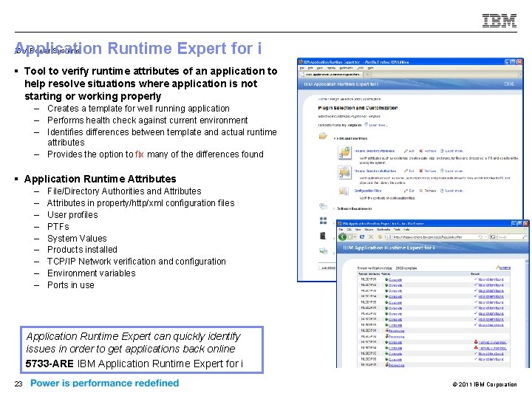The height and width of the screenshot is (399, 532).
Task: Click the slide page number 23
Action: (x=18, y=383)
